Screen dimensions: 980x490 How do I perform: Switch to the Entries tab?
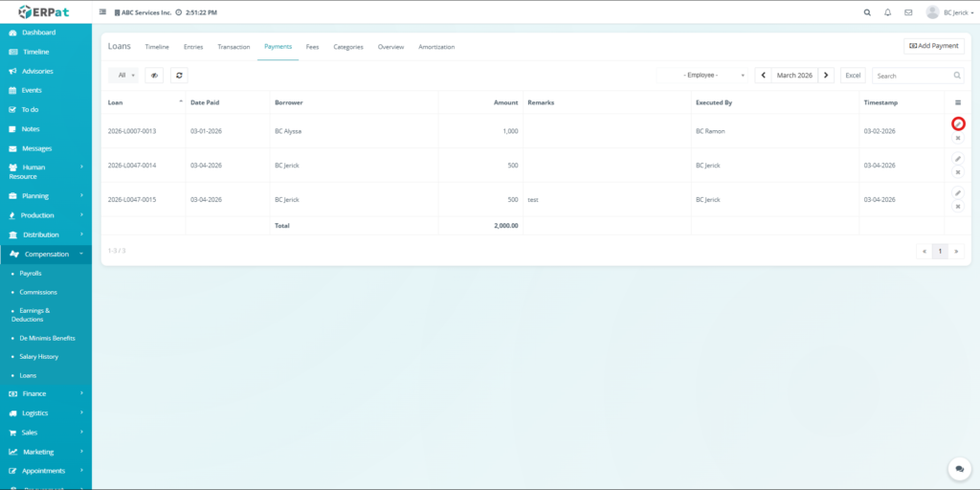[193, 47]
